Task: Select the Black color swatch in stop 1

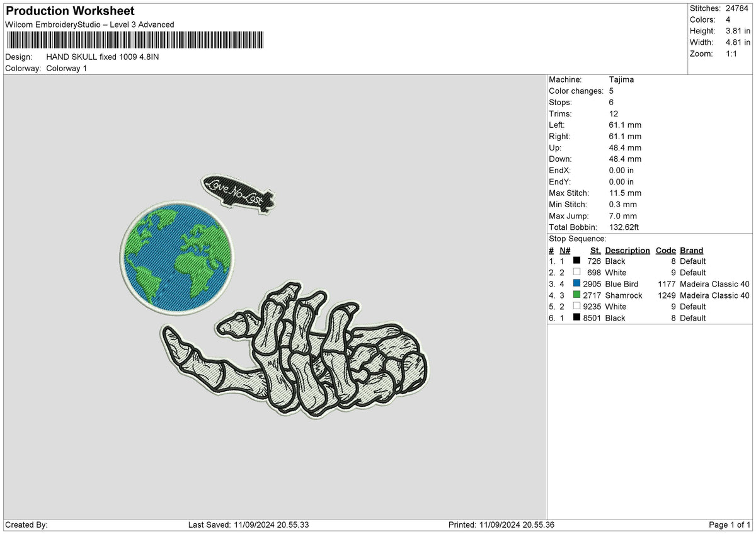Action: click(x=576, y=261)
